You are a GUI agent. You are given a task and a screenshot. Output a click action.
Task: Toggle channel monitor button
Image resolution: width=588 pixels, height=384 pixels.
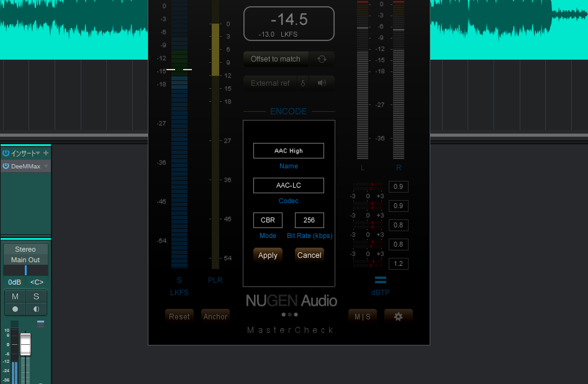pos(36,309)
